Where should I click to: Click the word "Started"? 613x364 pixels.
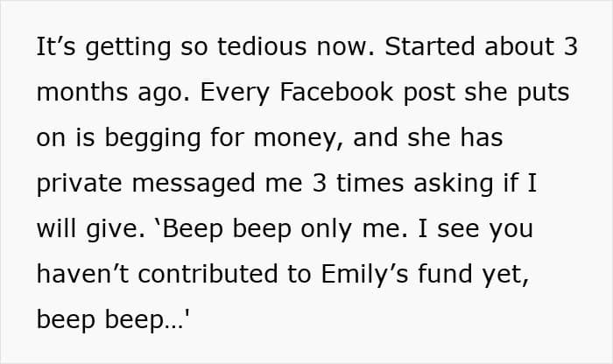430,46
